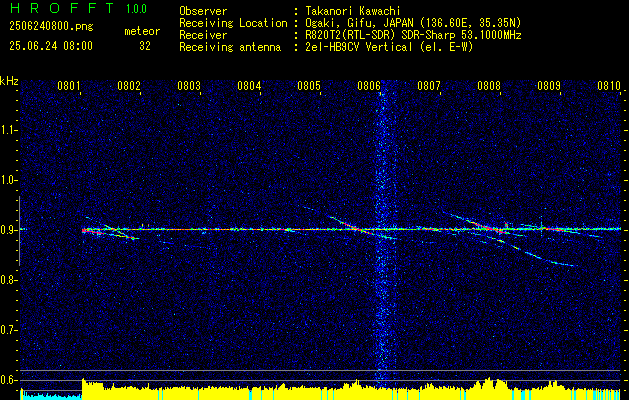Click the cyan signal level bar at bottom left
The height and width of the screenshot is (400, 629).
click(x=51, y=396)
